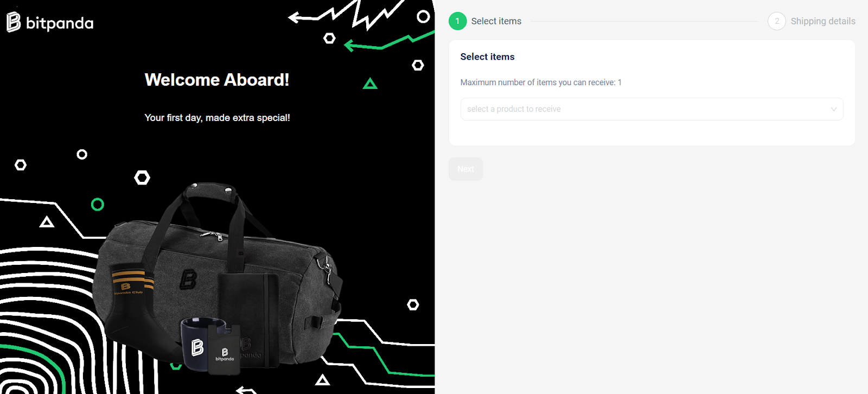Click the green arrow pointing left

[x=388, y=42]
